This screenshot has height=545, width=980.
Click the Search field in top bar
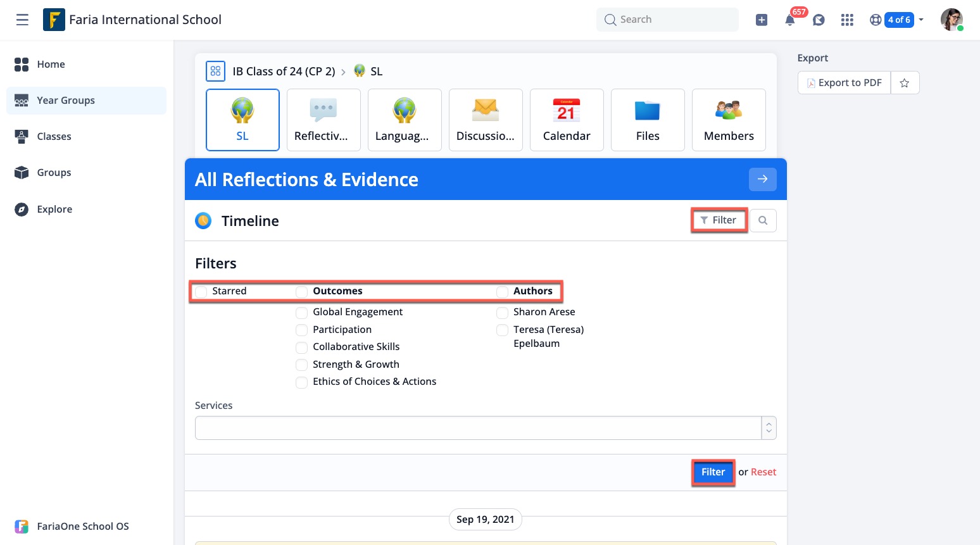pyautogui.click(x=667, y=20)
